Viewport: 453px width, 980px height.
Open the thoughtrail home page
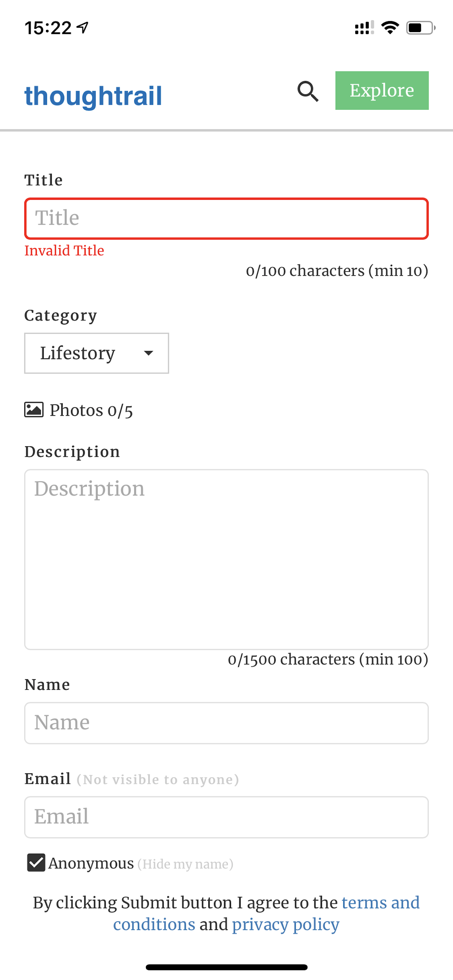pos(93,96)
